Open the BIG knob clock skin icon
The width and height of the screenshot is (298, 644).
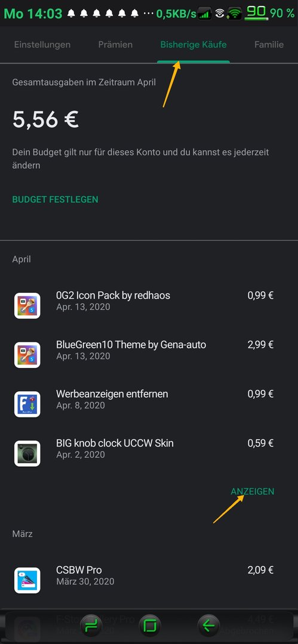coord(27,453)
